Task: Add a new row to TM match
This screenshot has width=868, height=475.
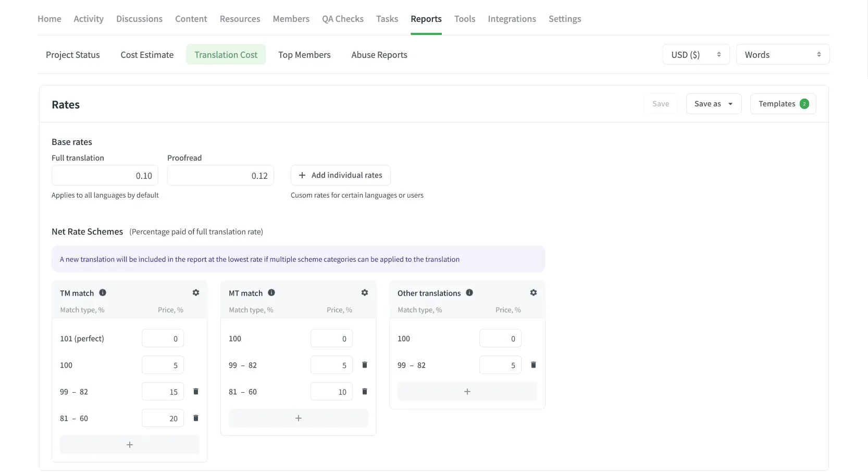Action: pos(130,445)
